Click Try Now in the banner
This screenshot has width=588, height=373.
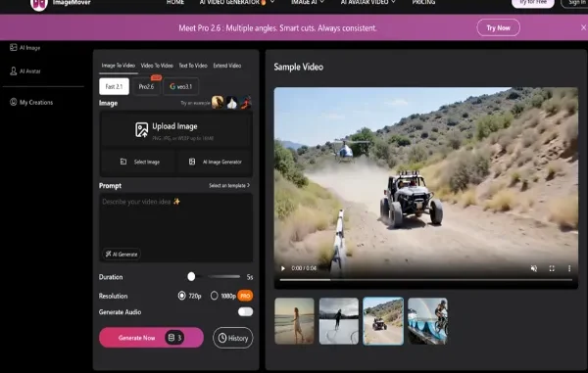tap(499, 27)
